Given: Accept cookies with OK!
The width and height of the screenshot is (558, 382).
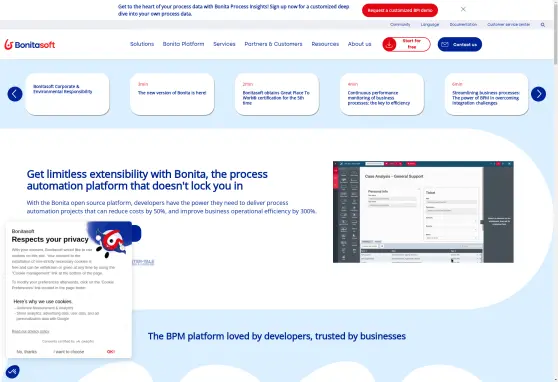Looking at the screenshot, I should (111, 352).
